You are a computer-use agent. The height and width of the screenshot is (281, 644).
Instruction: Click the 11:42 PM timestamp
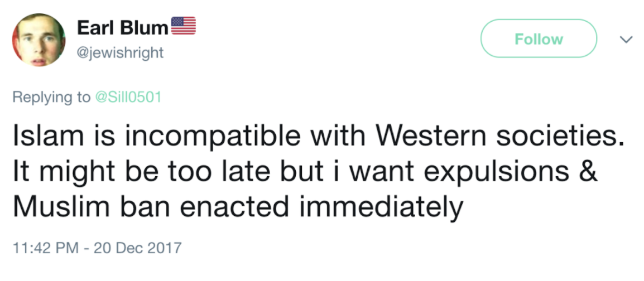point(45,248)
